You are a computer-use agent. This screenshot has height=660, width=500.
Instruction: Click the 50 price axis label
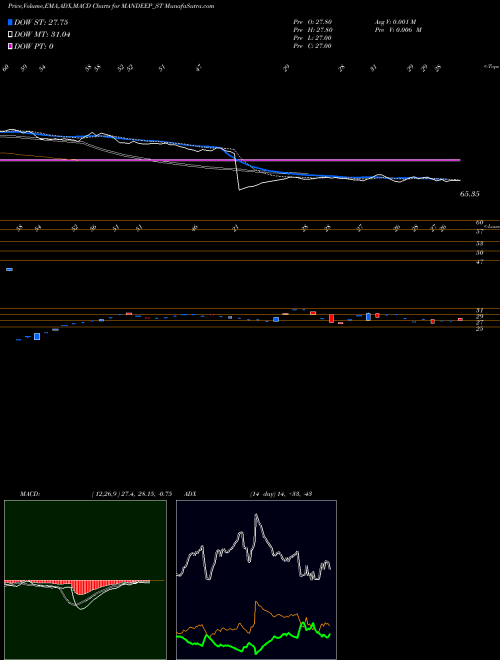[x=479, y=253]
